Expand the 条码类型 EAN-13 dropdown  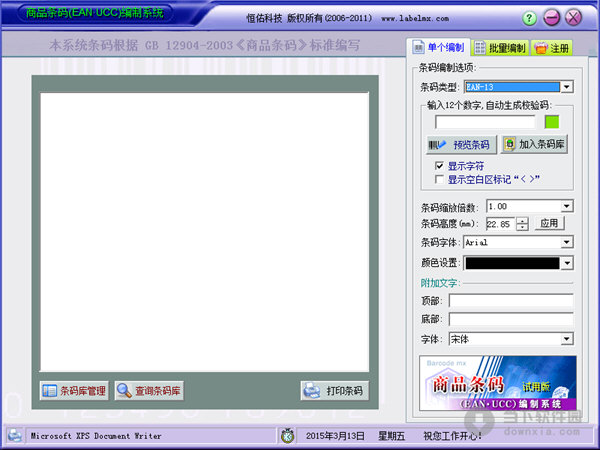click(x=566, y=87)
